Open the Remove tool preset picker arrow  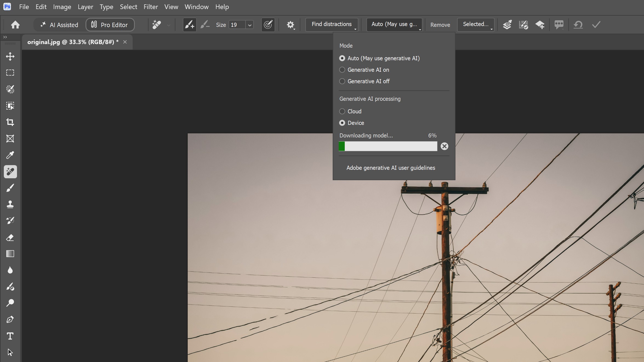pyautogui.click(x=169, y=25)
